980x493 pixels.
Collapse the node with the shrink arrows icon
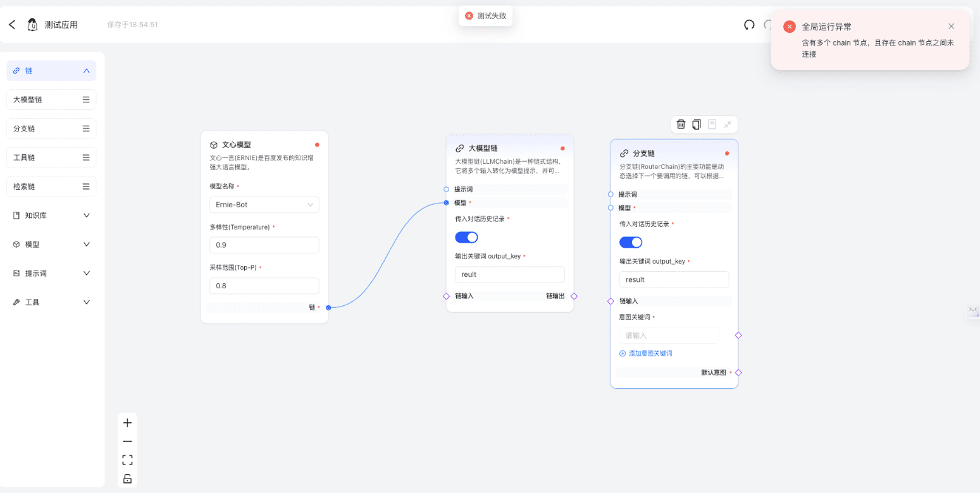(728, 125)
